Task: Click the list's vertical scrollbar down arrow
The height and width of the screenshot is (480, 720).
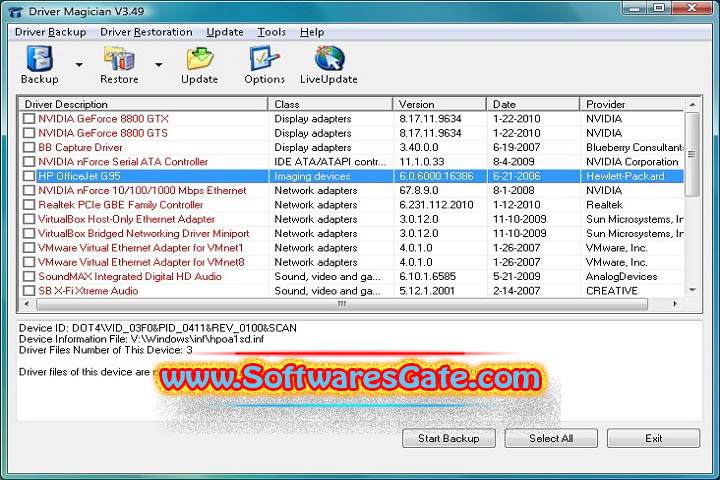Action: 692,290
